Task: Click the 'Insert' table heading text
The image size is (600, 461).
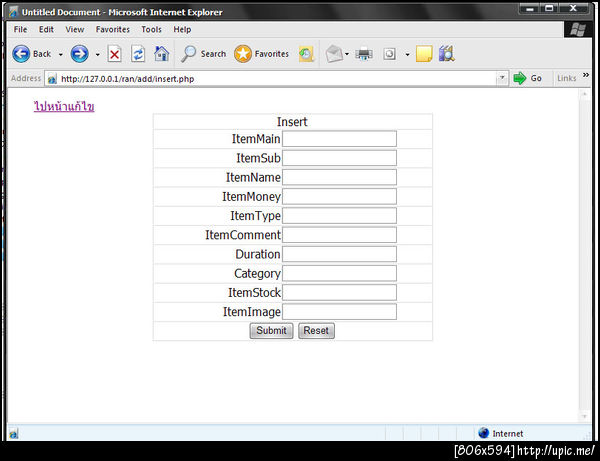Action: [x=292, y=122]
